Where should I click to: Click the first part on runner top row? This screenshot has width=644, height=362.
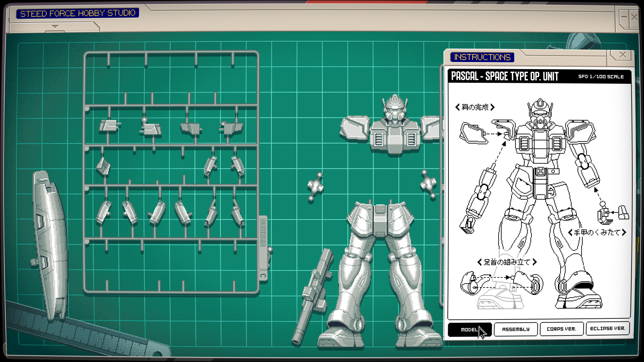click(109, 126)
